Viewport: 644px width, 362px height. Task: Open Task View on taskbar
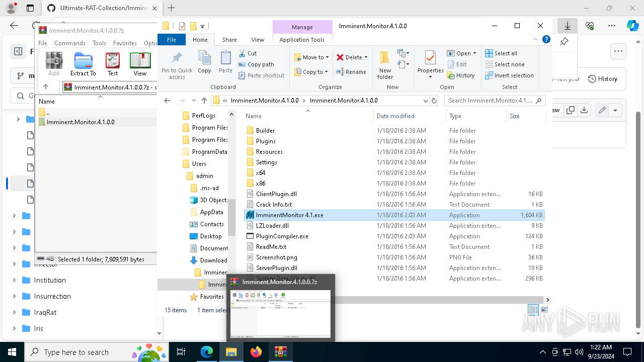(x=182, y=352)
